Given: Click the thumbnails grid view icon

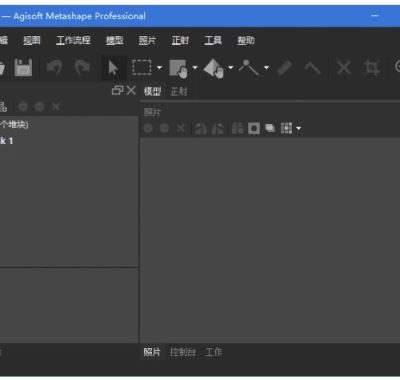Looking at the screenshot, I should coord(286,128).
